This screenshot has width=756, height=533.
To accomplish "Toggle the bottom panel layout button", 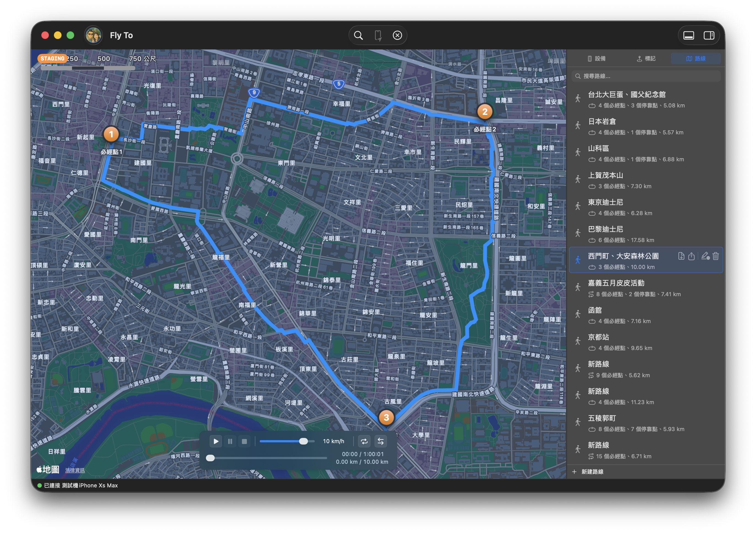I will click(688, 35).
